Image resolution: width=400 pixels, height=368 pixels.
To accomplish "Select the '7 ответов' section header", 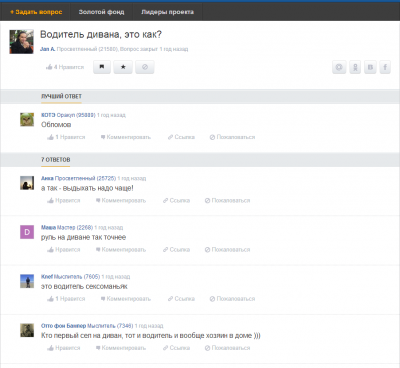I will point(56,160).
